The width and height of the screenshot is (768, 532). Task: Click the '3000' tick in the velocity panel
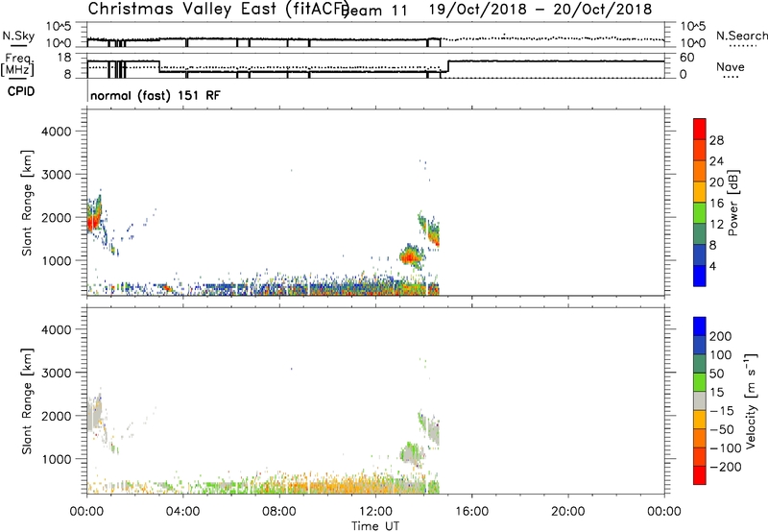tap(57, 373)
